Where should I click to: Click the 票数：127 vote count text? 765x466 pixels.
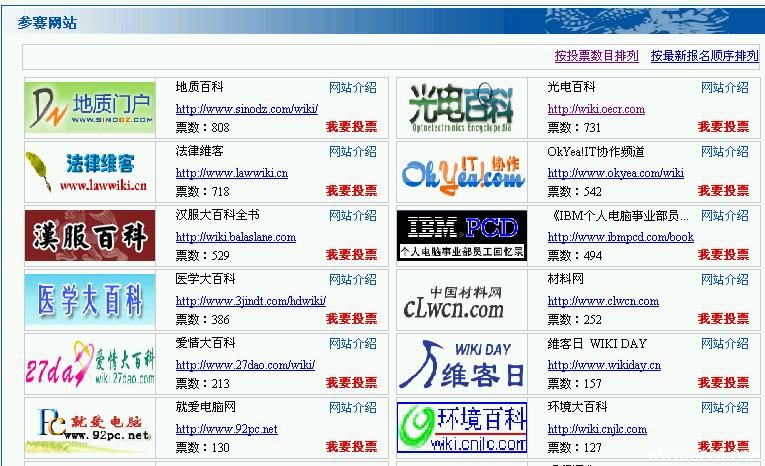[574, 447]
